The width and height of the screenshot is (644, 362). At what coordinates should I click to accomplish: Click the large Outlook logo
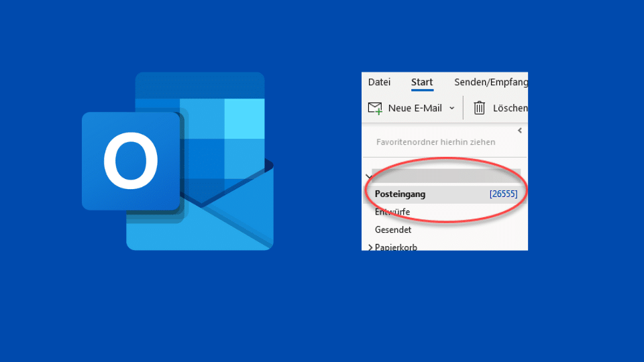pos(178,162)
